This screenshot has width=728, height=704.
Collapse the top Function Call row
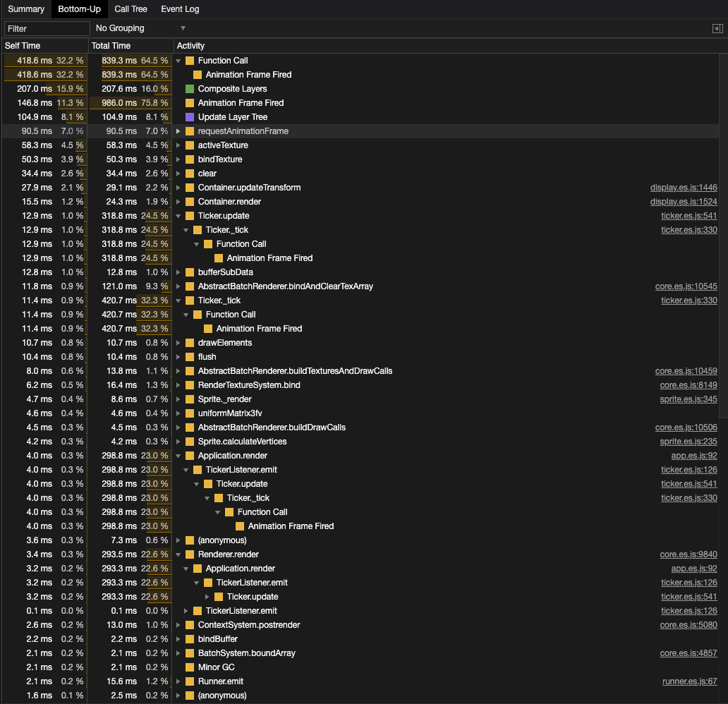178,61
